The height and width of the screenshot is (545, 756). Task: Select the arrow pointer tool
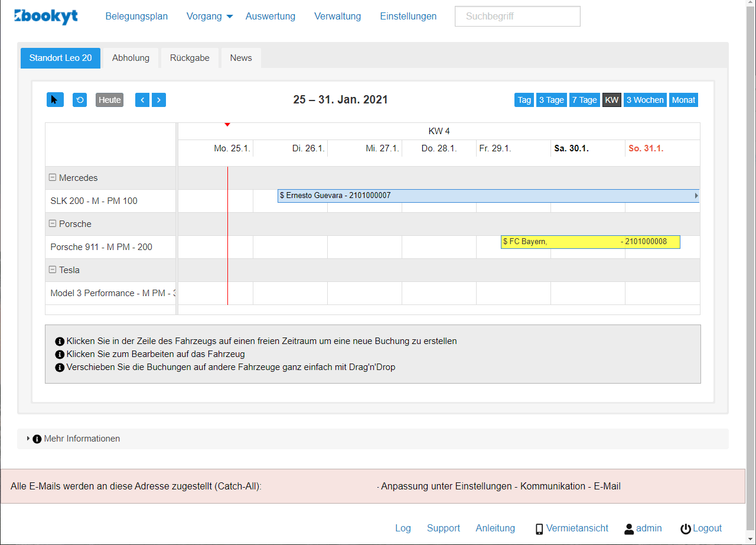pos(55,99)
